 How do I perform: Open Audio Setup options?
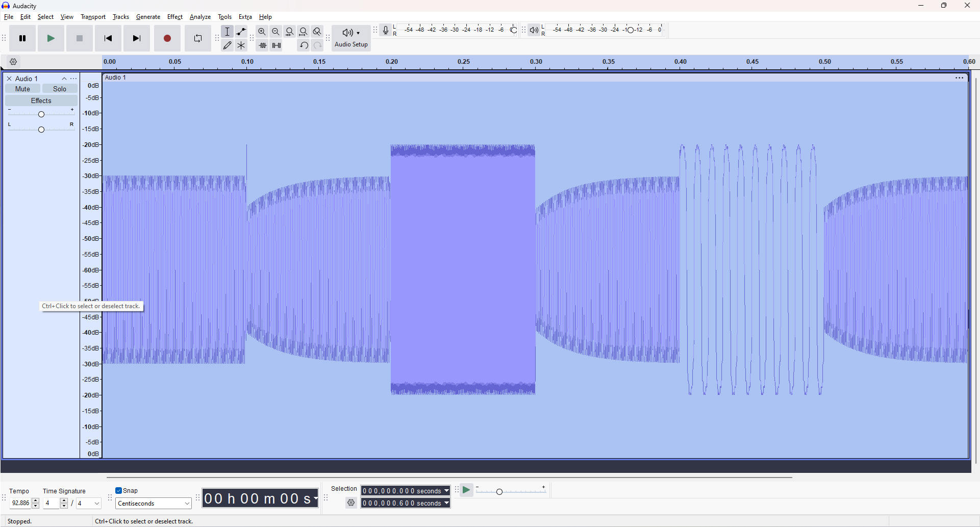coord(350,38)
